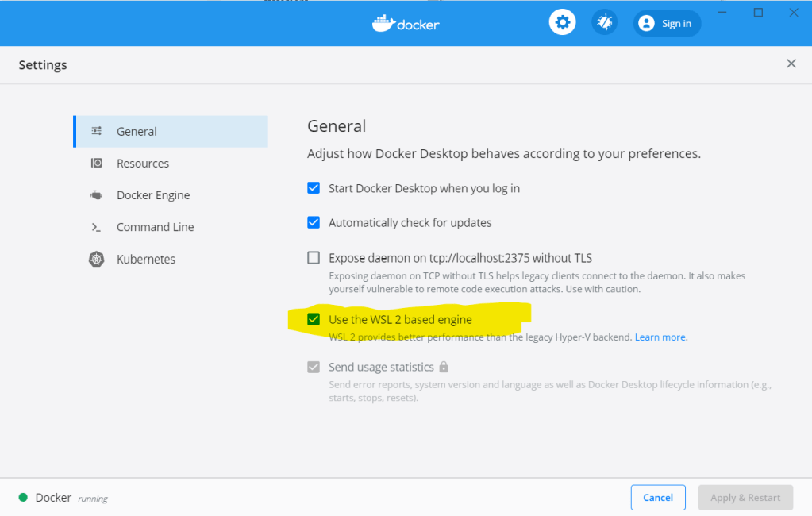812x516 pixels.
Task: Follow the Learn more link
Action: click(660, 337)
